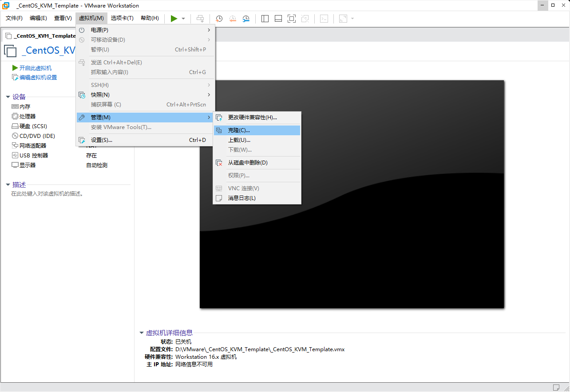Click the VMware Workstation title bar logo
The image size is (570, 392).
click(6, 5)
